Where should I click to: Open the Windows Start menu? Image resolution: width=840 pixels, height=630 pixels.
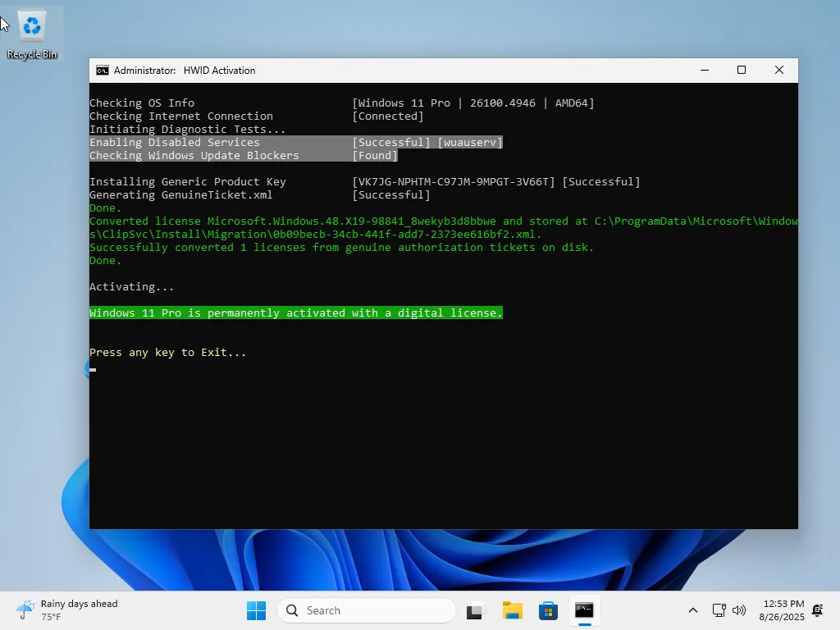click(x=256, y=610)
